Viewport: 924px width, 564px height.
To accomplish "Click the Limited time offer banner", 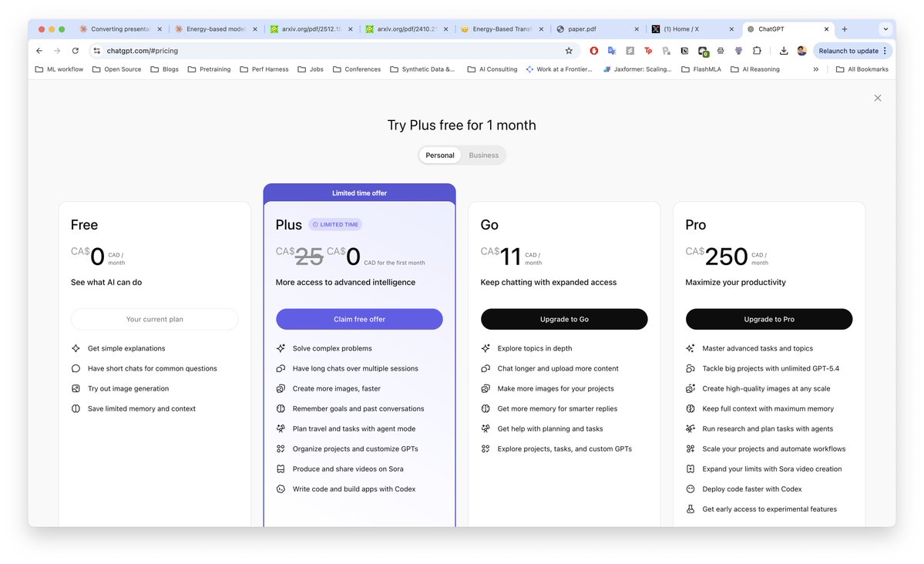I will pos(359,193).
